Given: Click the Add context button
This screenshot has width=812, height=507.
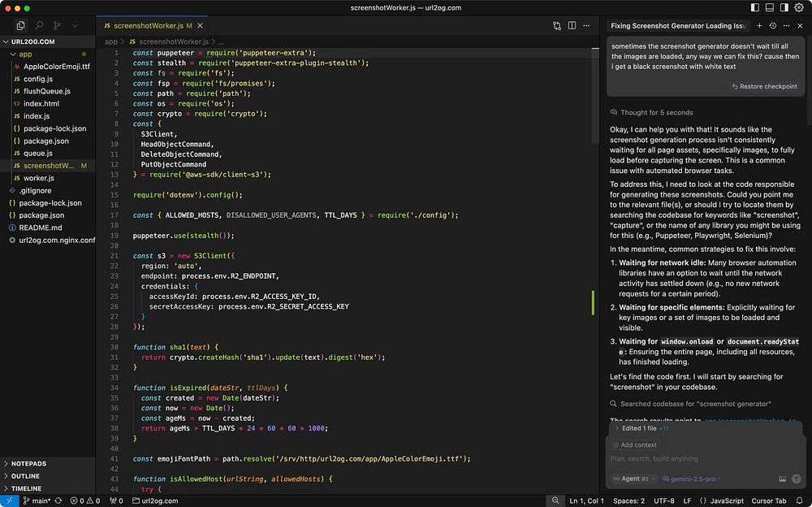Looking at the screenshot, I should [x=635, y=445].
